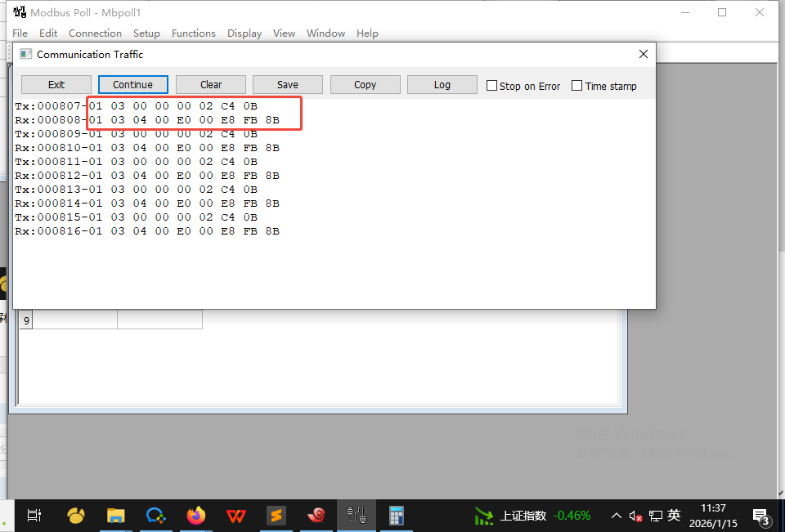Screen dimensions: 785x532
Task: Select the Rx:000812 traffic line
Action: (147, 176)
